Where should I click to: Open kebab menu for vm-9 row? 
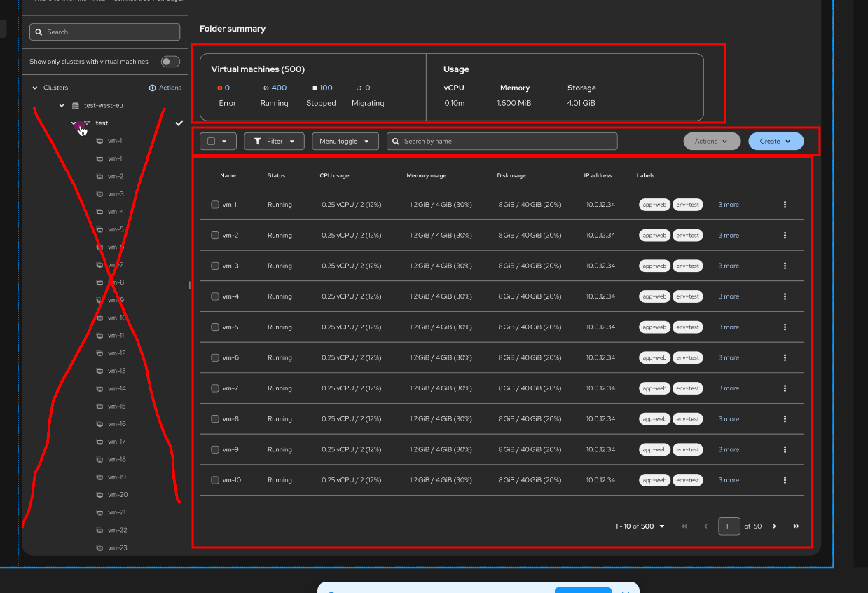[785, 449]
